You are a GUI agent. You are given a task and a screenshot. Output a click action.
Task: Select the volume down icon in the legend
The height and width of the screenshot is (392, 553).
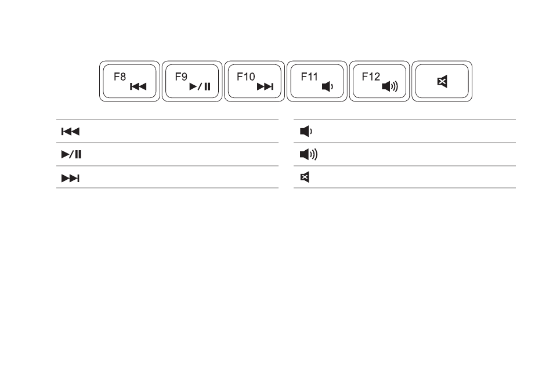(306, 131)
